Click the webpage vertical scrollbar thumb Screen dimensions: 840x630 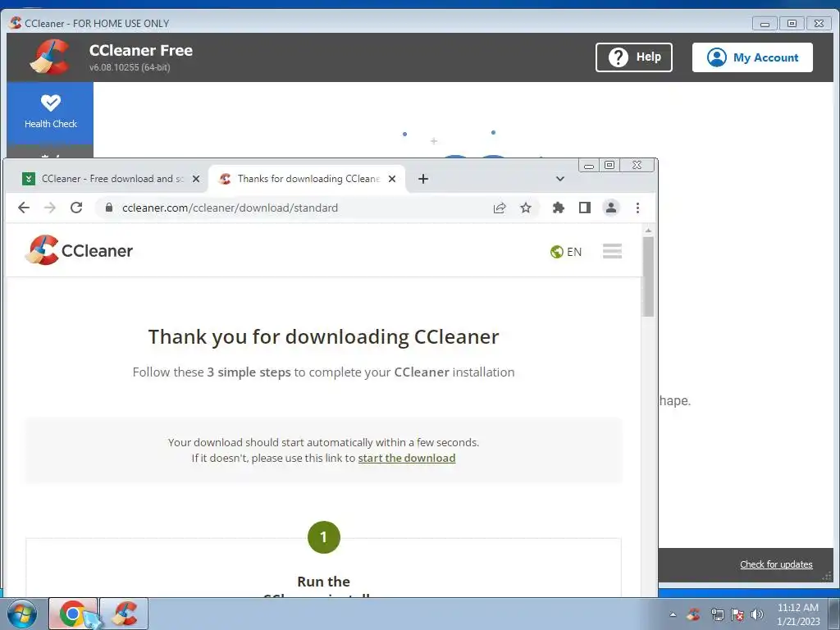[648, 276]
